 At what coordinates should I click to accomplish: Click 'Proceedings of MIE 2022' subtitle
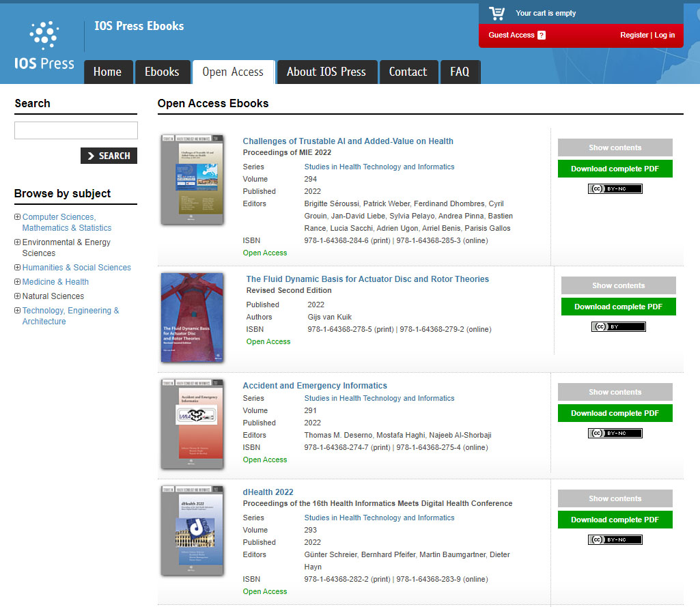pyautogui.click(x=287, y=152)
